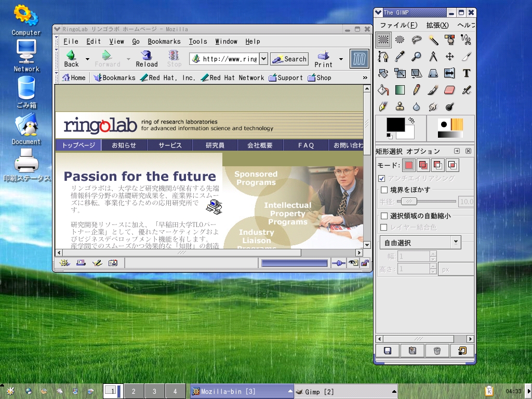Click the Mozilla URL address field

coord(225,59)
